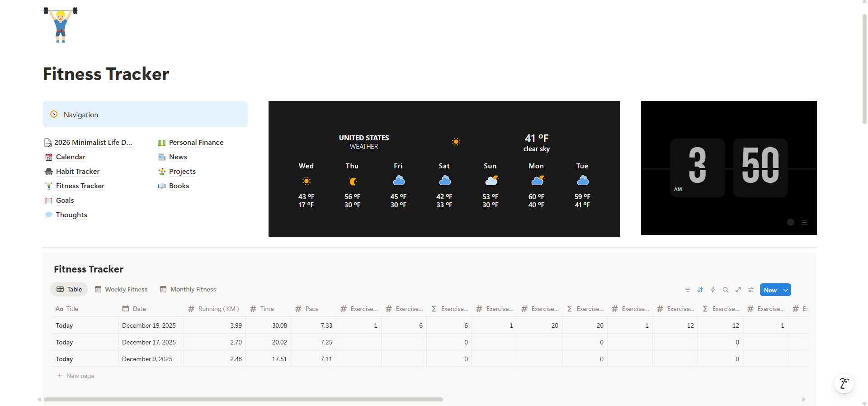
Task: Open the Pace column header menu
Action: (x=314, y=309)
